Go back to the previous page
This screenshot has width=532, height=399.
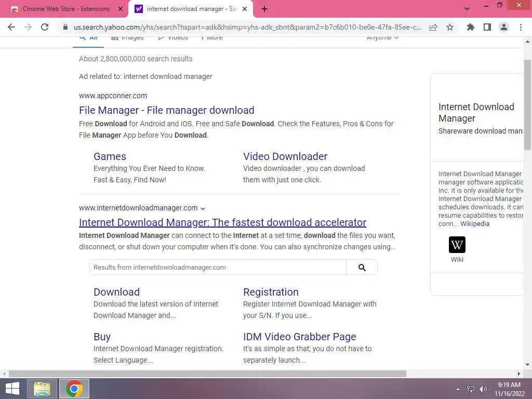tap(11, 27)
